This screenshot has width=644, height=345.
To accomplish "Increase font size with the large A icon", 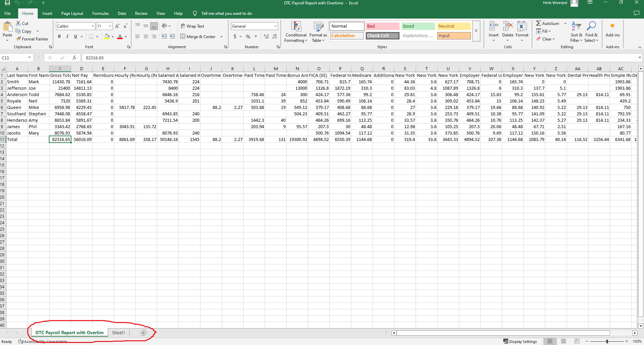I will point(117,26).
